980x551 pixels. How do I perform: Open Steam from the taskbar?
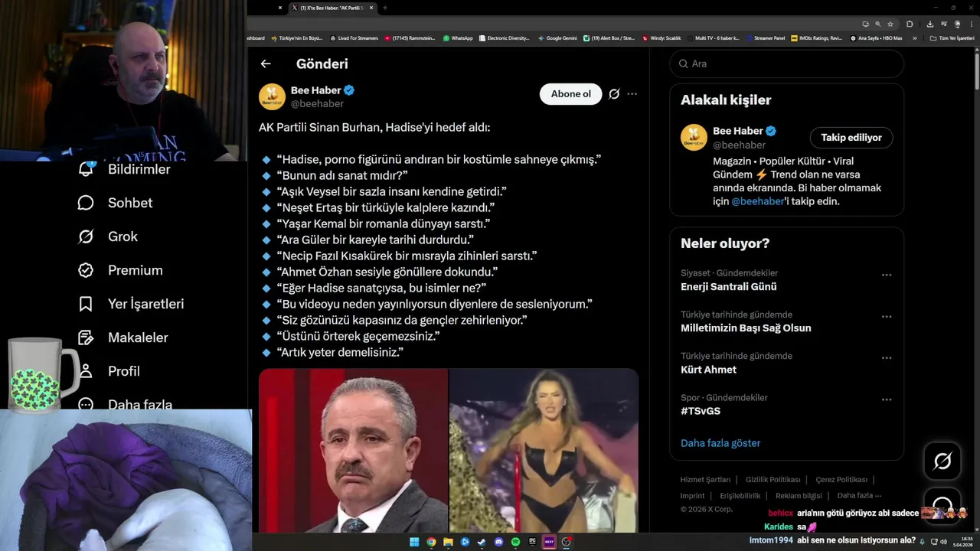(x=482, y=542)
